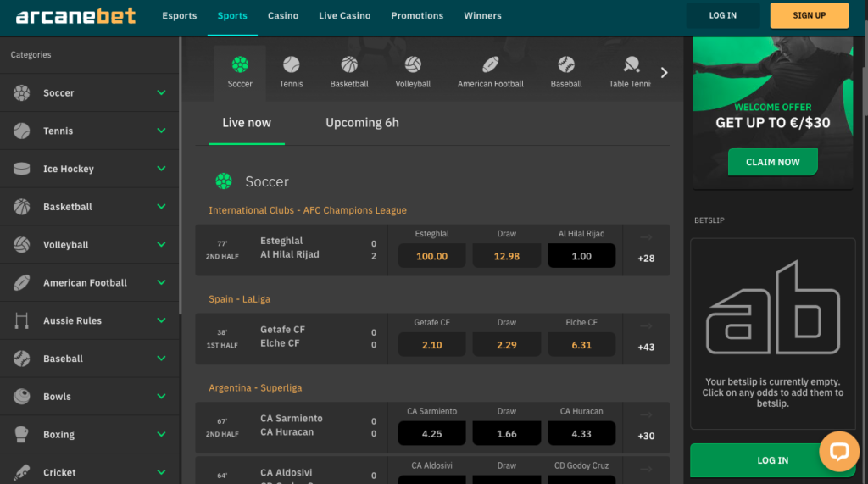Screen dimensions: 868x484
Task: Expand Baseball category chevron
Action: pos(161,359)
